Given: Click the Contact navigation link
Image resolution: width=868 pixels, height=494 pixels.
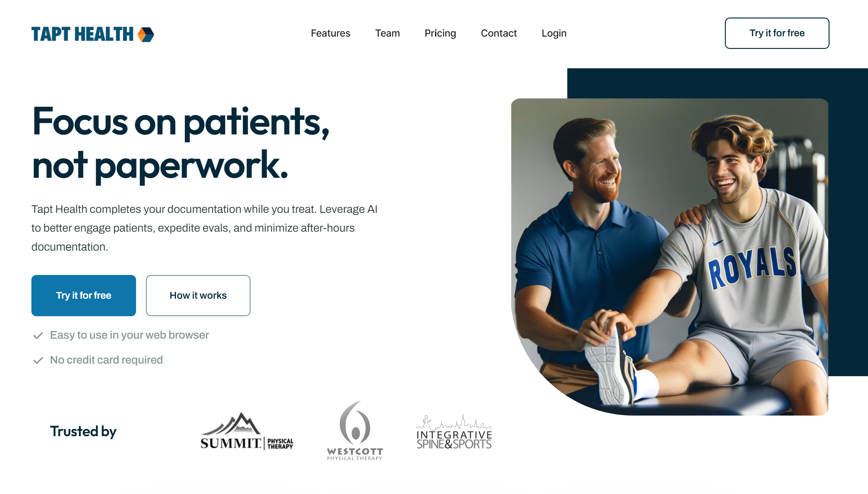Looking at the screenshot, I should click(x=499, y=33).
